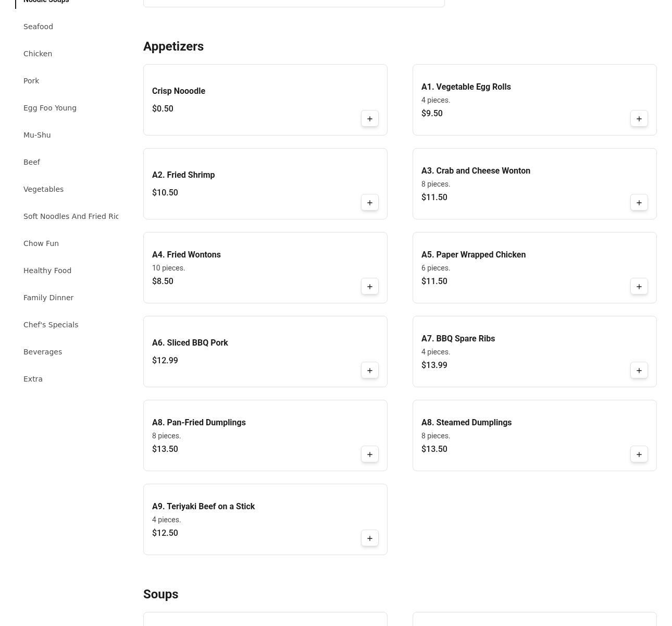Open Chef's Specials in sidebar

[x=51, y=325]
